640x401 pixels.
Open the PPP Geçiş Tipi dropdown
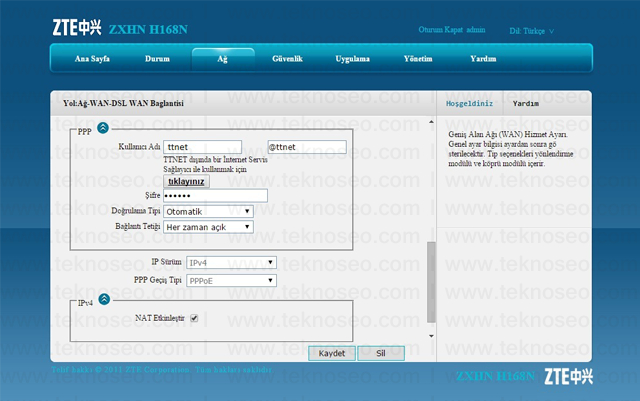(x=231, y=281)
